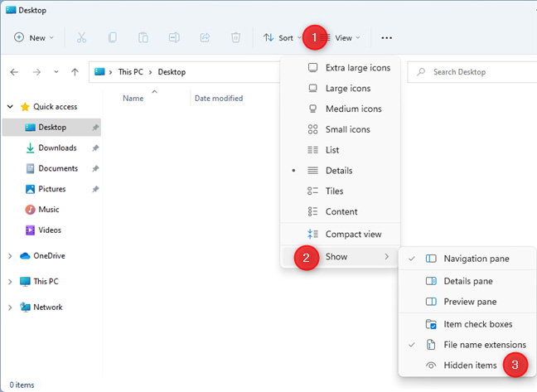Expand the OneDrive tree node
The height and width of the screenshot is (392, 537).
click(10, 256)
